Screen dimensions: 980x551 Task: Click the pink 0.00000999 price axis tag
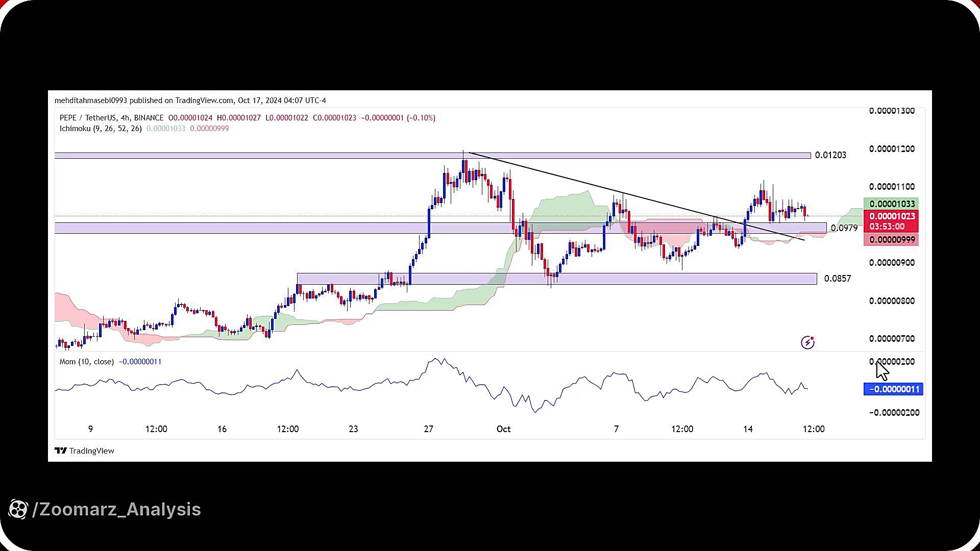tap(891, 240)
